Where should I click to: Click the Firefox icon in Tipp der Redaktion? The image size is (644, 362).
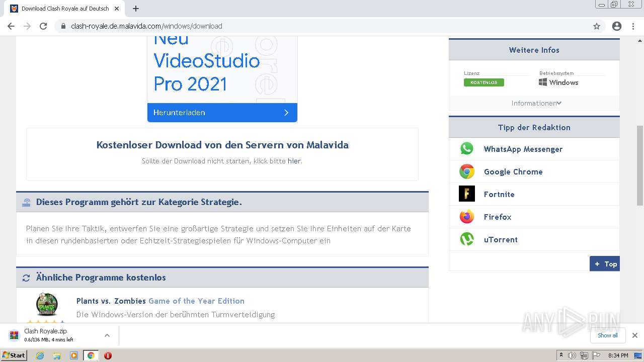pos(467,217)
